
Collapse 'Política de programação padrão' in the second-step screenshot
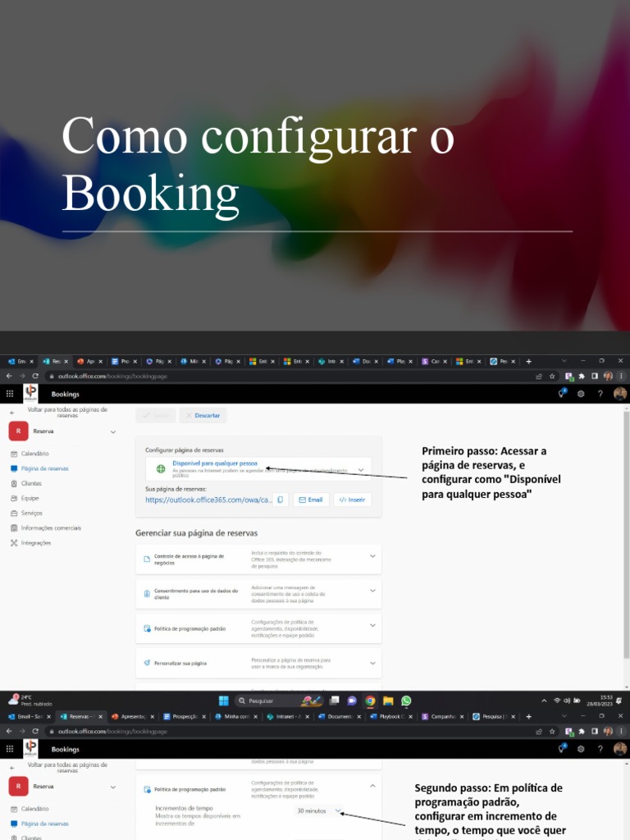click(x=372, y=786)
